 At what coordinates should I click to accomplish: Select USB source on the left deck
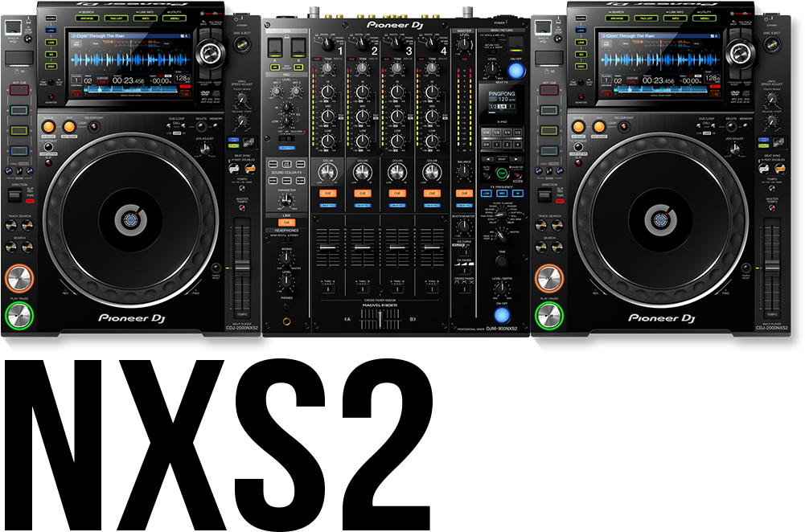[51, 43]
